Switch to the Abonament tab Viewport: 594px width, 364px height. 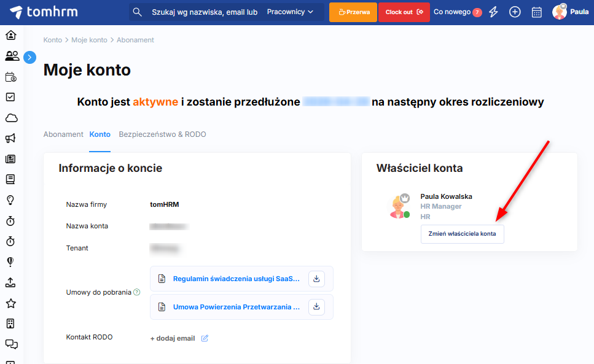click(63, 134)
